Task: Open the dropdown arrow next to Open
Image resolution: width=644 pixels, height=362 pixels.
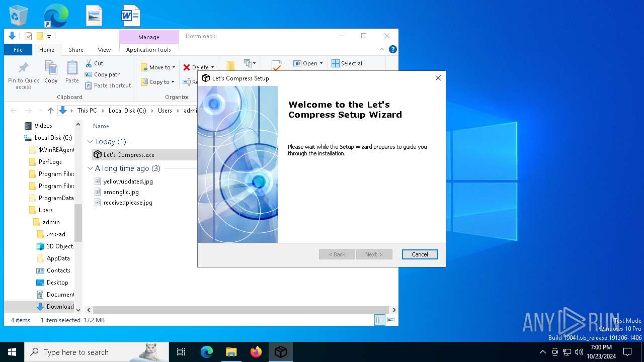Action: pos(321,63)
